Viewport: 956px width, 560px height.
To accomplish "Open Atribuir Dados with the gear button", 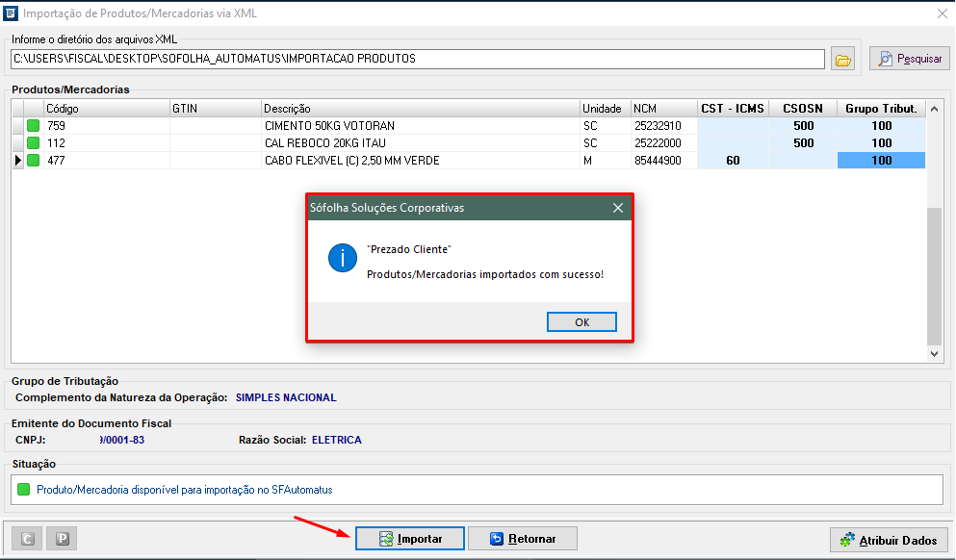I will (x=889, y=540).
